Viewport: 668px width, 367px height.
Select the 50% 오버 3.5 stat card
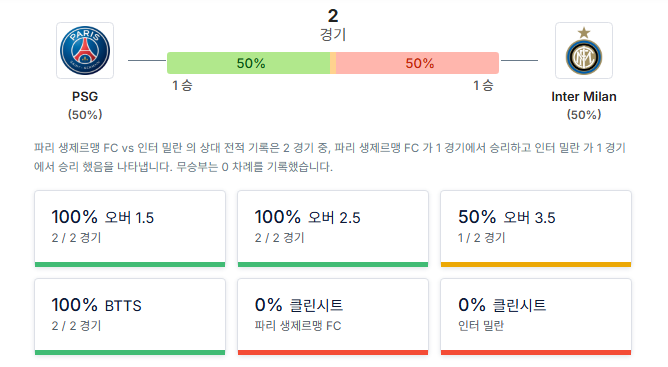click(x=536, y=229)
